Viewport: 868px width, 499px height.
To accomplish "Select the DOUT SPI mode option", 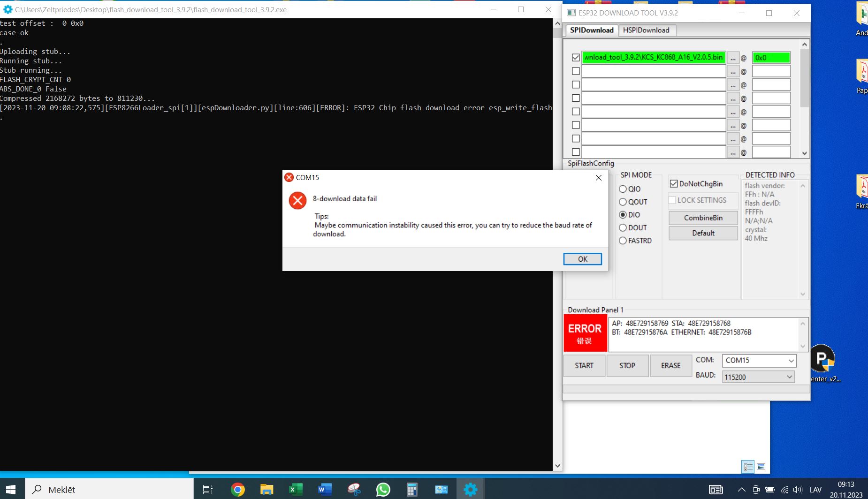I will 623,228.
